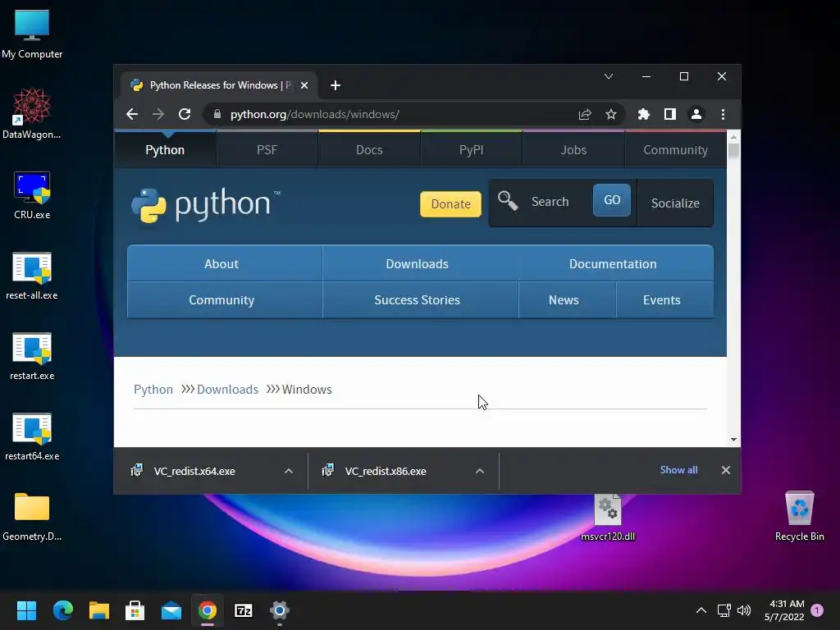Select the CRU.exe desktop icon
Image resolution: width=840 pixels, height=630 pixels.
[32, 195]
